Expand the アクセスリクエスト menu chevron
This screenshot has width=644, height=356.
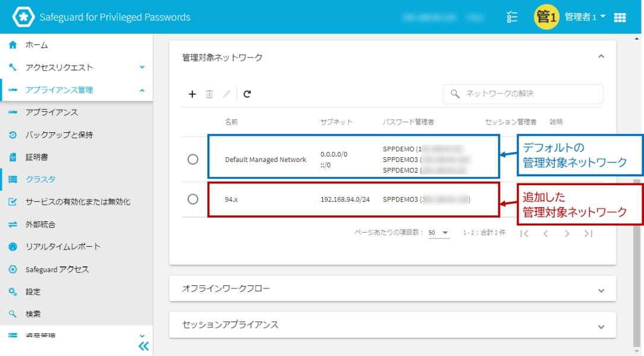click(142, 67)
